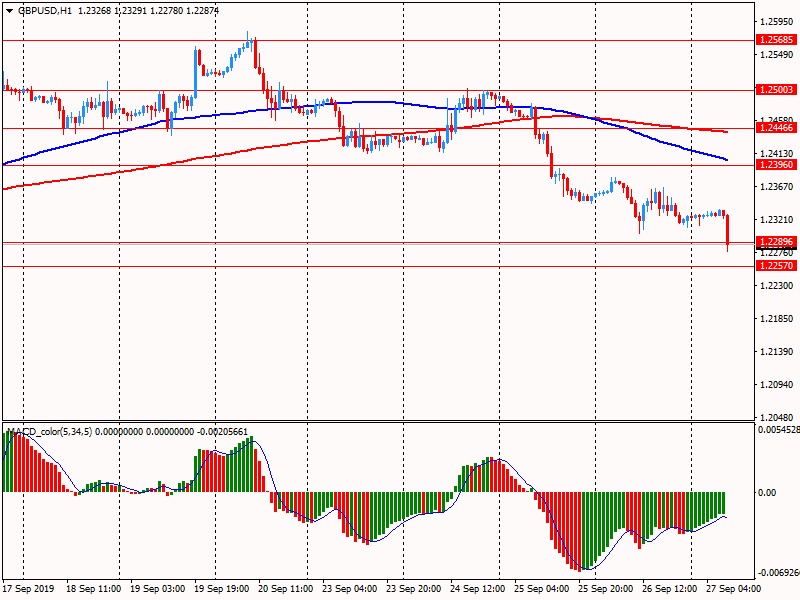
Task: Select the 25 Sep 04:00 time axis label
Action: coord(541,589)
